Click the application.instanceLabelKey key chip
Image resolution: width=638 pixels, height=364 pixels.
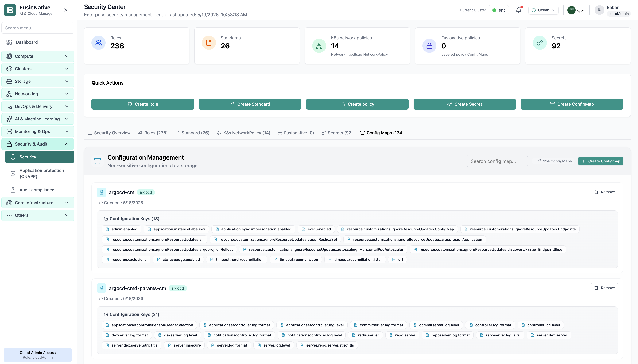(x=177, y=229)
